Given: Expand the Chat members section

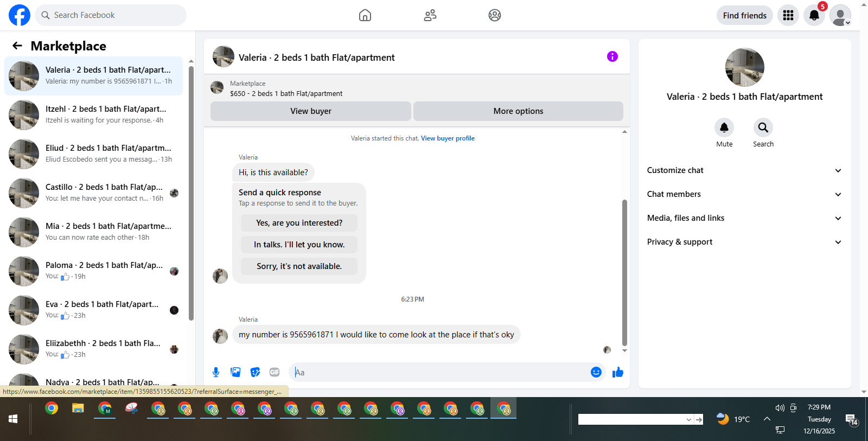Looking at the screenshot, I should click(x=744, y=194).
